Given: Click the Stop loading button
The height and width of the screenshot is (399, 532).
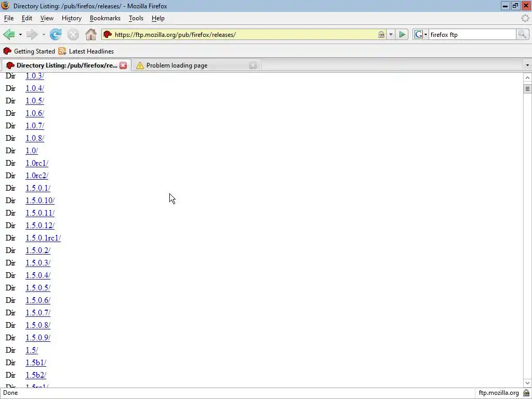Looking at the screenshot, I should tap(73, 34).
